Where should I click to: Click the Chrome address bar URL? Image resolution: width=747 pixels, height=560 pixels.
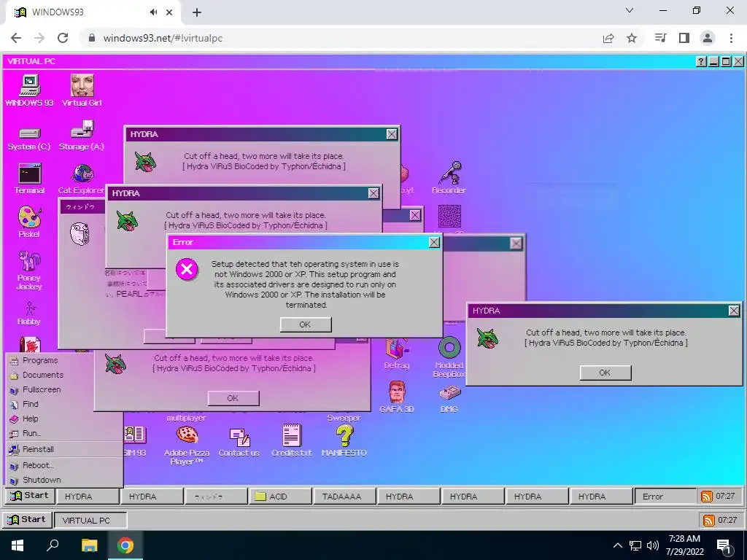(163, 38)
